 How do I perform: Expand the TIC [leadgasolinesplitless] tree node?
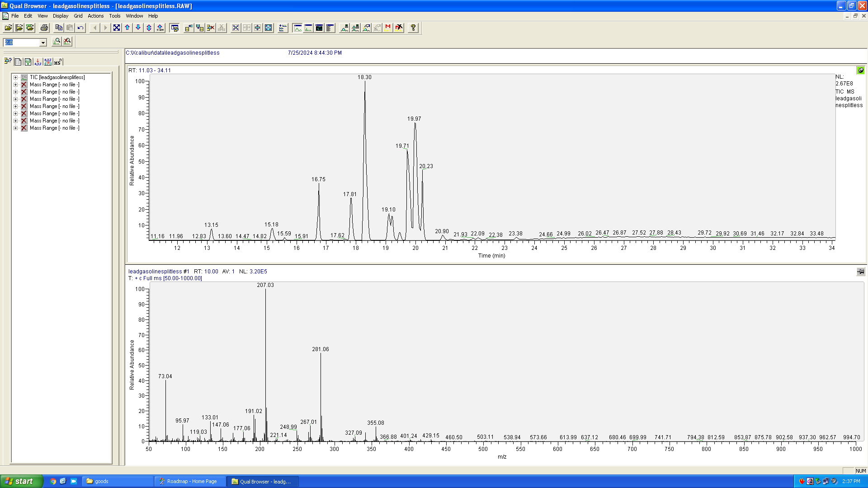(x=15, y=77)
